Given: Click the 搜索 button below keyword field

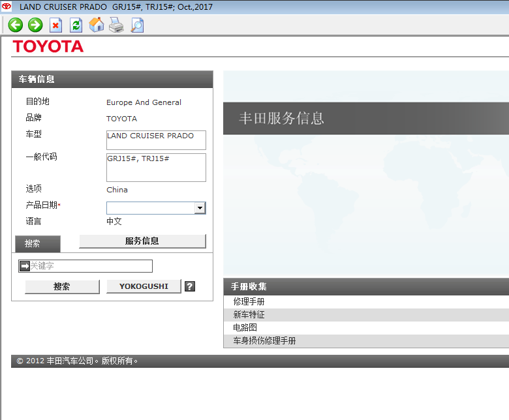Looking at the screenshot, I should tap(62, 287).
